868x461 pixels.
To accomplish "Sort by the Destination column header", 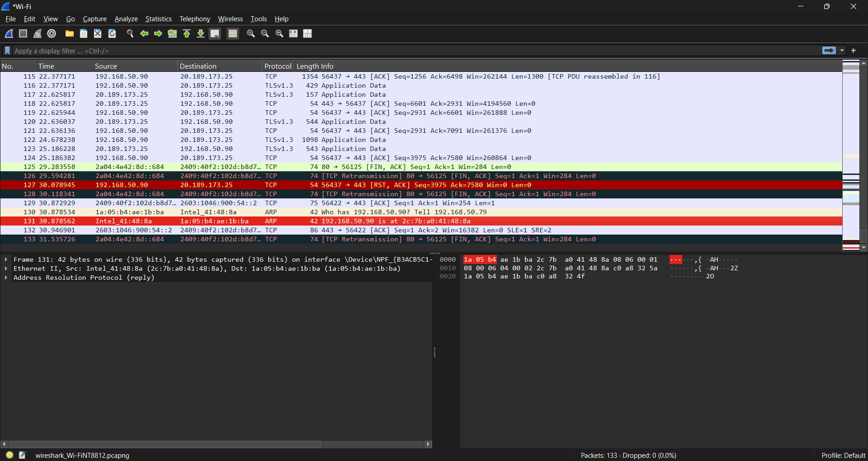I will [220, 66].
